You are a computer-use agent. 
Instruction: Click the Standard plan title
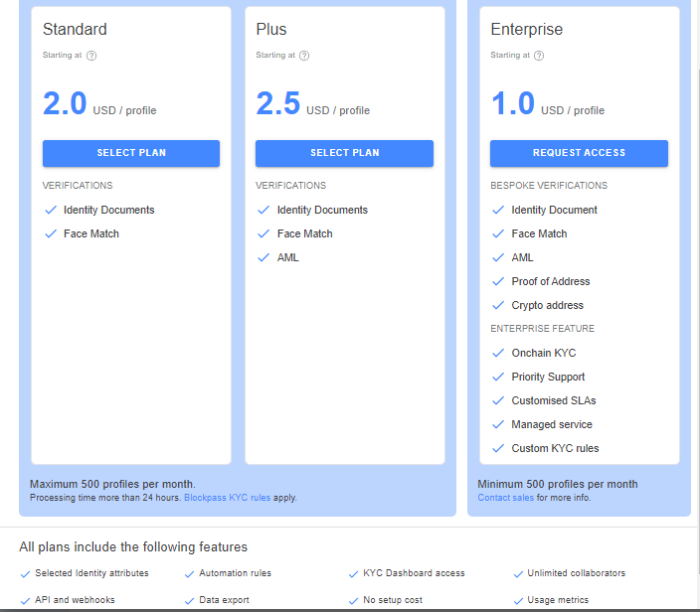(75, 30)
